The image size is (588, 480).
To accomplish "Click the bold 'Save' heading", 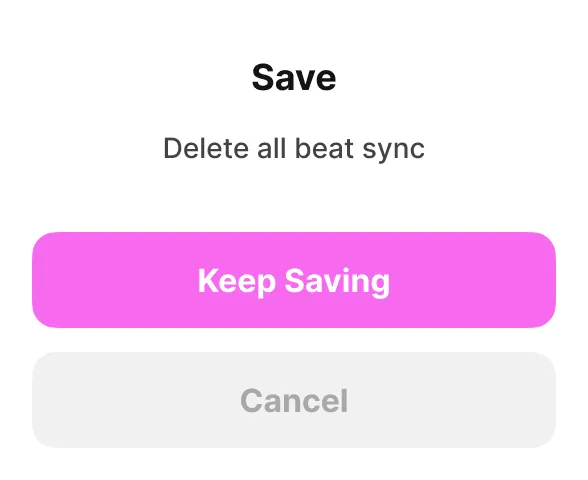I will [294, 77].
